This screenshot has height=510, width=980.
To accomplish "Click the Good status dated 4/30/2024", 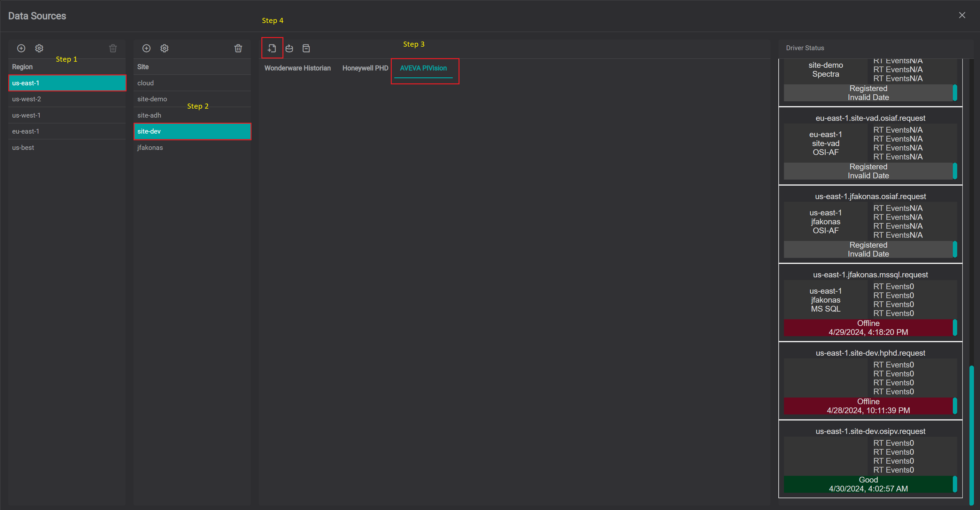I will (868, 484).
